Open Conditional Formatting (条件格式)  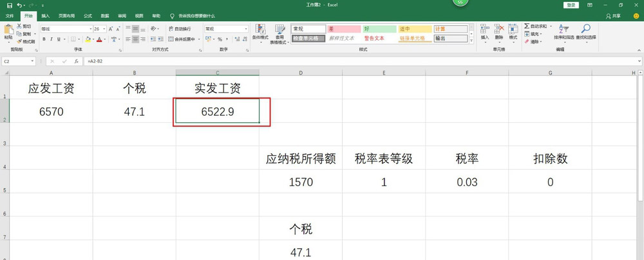260,32
